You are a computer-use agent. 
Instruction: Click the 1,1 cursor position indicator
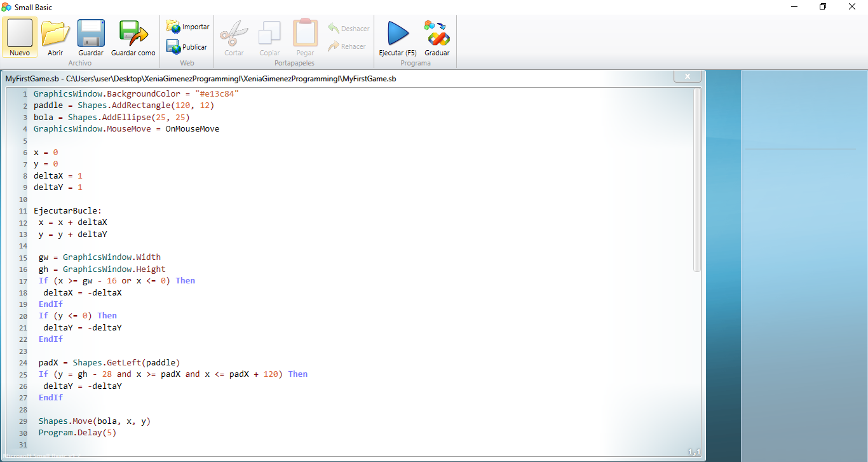[x=693, y=451]
